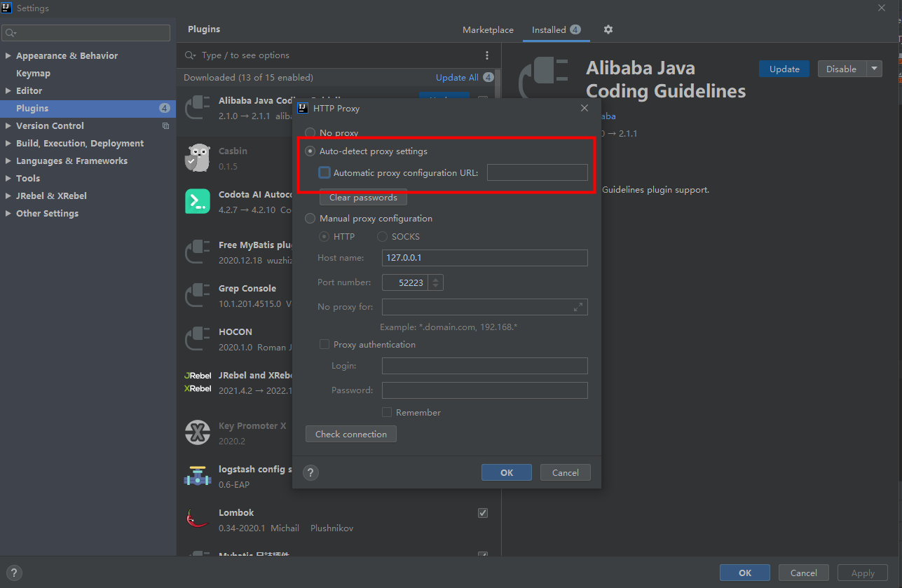Update the Alibaba Java Coding Guidelines plugin
This screenshot has width=902, height=588.
(x=784, y=69)
